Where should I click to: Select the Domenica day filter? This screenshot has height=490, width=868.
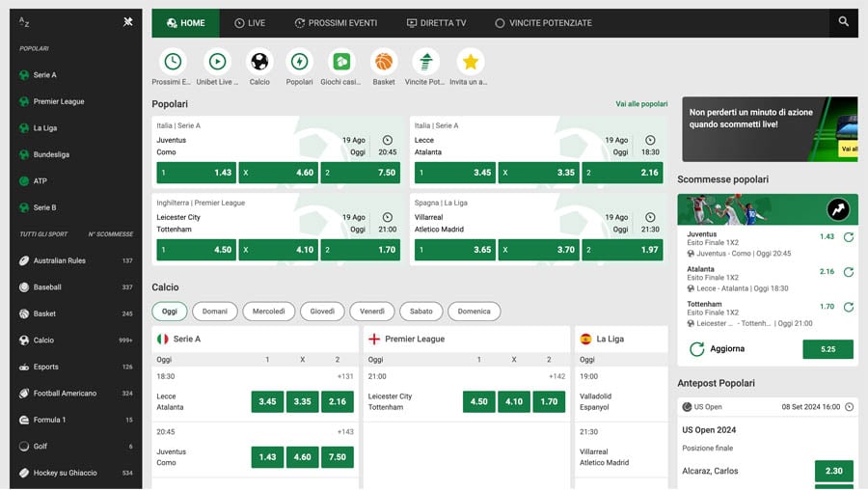coord(474,312)
